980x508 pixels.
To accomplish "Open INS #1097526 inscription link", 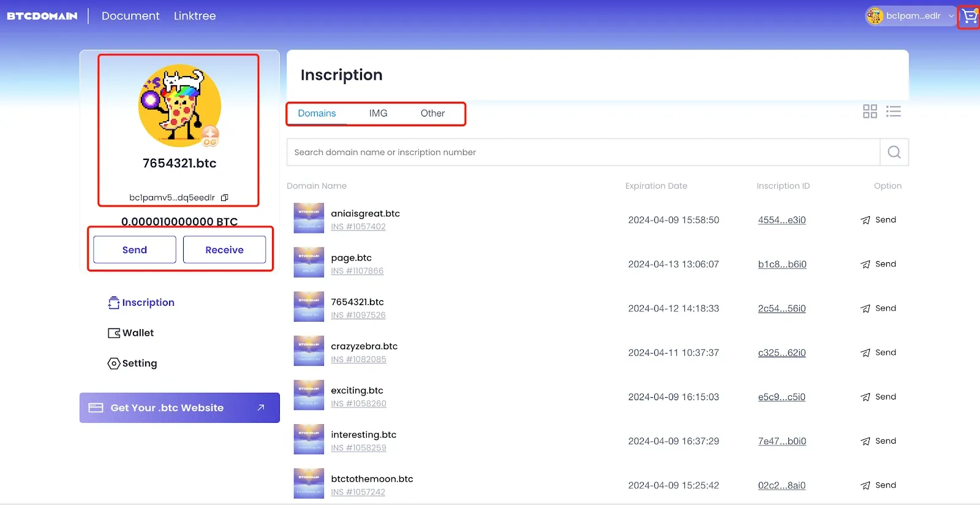I will [358, 315].
